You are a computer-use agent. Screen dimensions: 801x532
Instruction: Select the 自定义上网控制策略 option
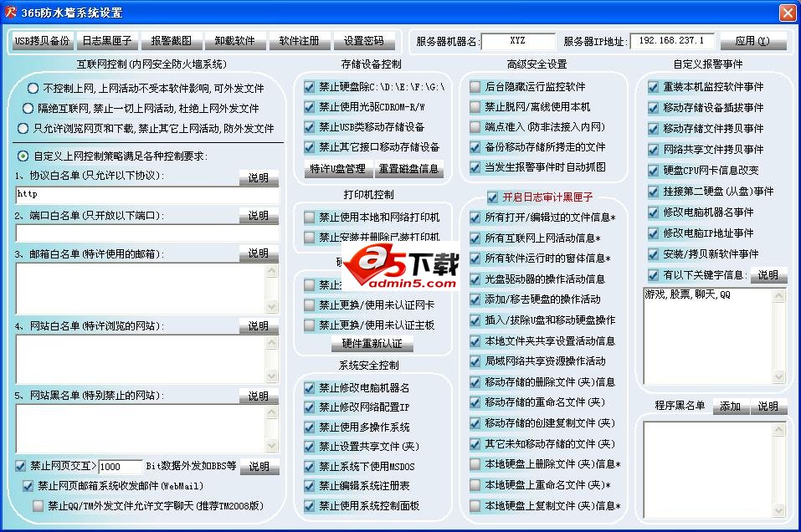(24, 153)
